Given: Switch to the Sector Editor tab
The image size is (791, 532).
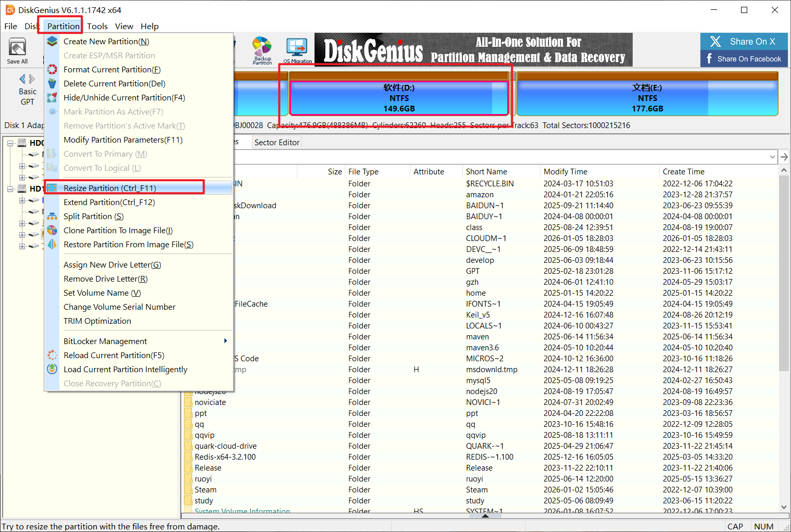Looking at the screenshot, I should point(277,143).
